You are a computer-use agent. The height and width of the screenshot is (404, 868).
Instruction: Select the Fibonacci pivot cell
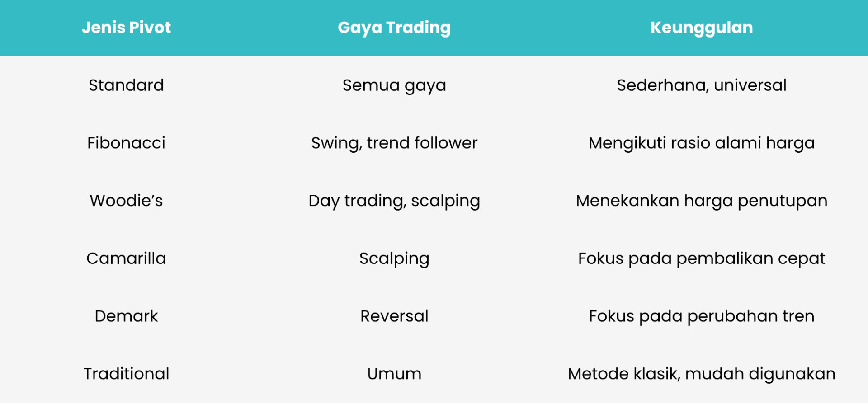pos(126,143)
